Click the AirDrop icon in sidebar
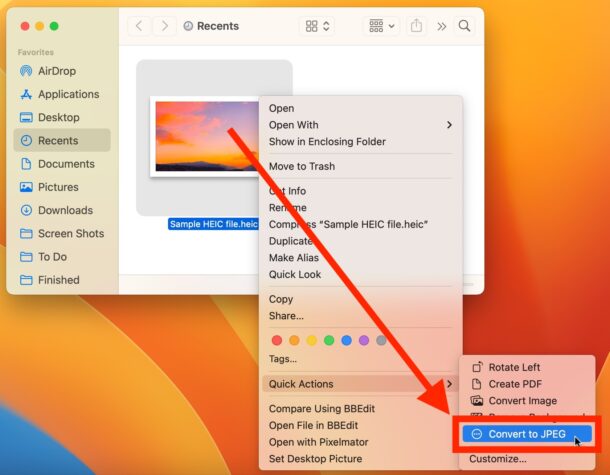 [26, 71]
